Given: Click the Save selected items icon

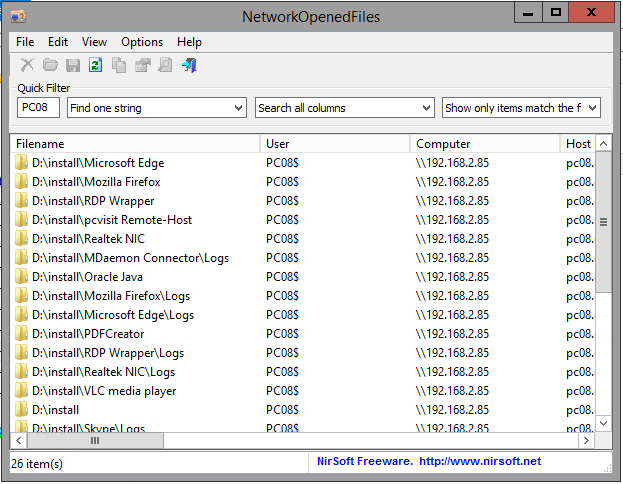Looking at the screenshot, I should coord(73,66).
